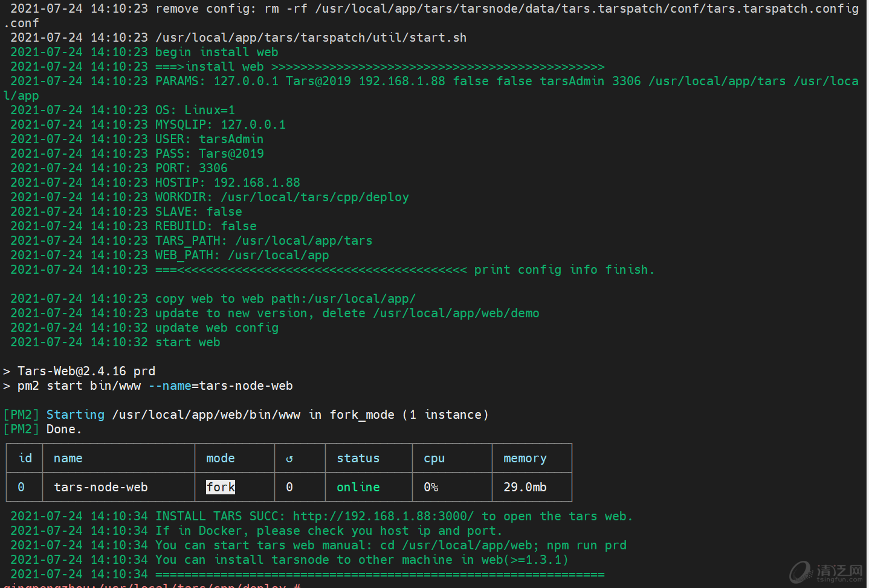Click the "mode" column header
869x588 pixels.
(220, 459)
